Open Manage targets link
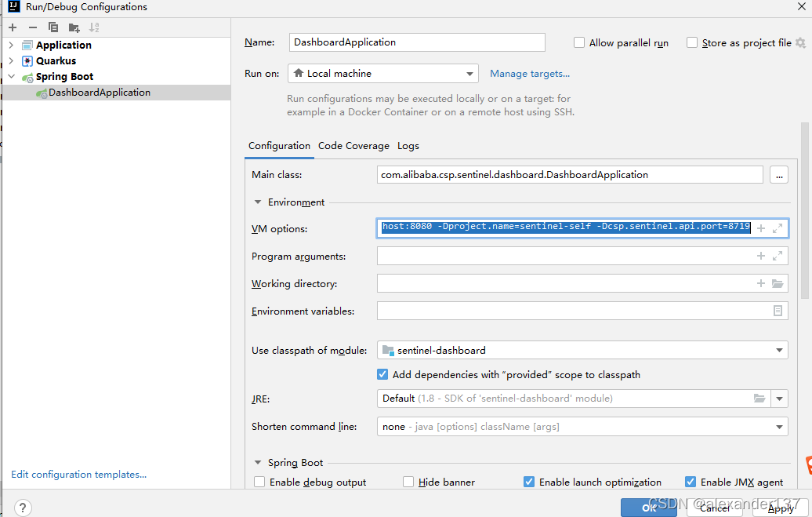This screenshot has height=517, width=812. [x=530, y=74]
